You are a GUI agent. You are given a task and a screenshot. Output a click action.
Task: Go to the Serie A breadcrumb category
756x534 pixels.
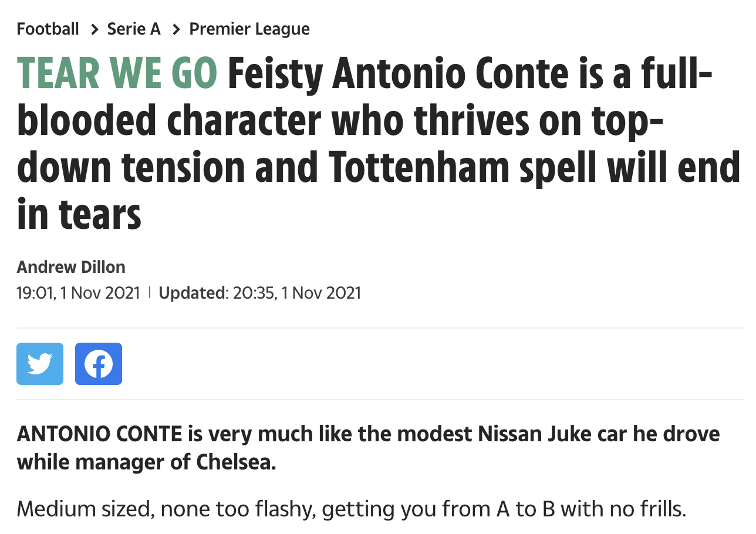(x=134, y=29)
